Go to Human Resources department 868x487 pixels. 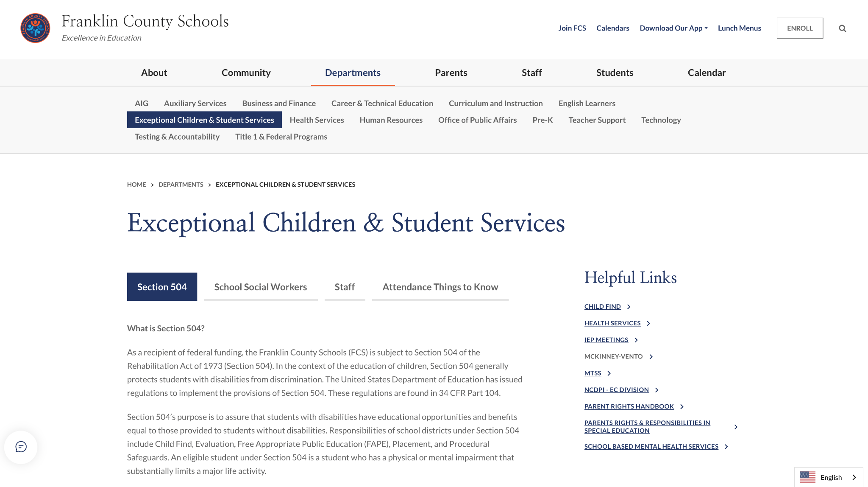(391, 120)
